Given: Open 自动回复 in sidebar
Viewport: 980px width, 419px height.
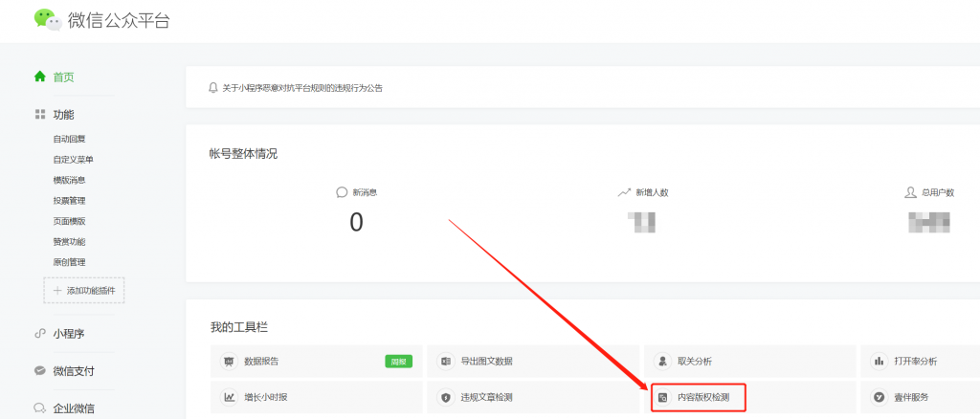Looking at the screenshot, I should tap(69, 140).
